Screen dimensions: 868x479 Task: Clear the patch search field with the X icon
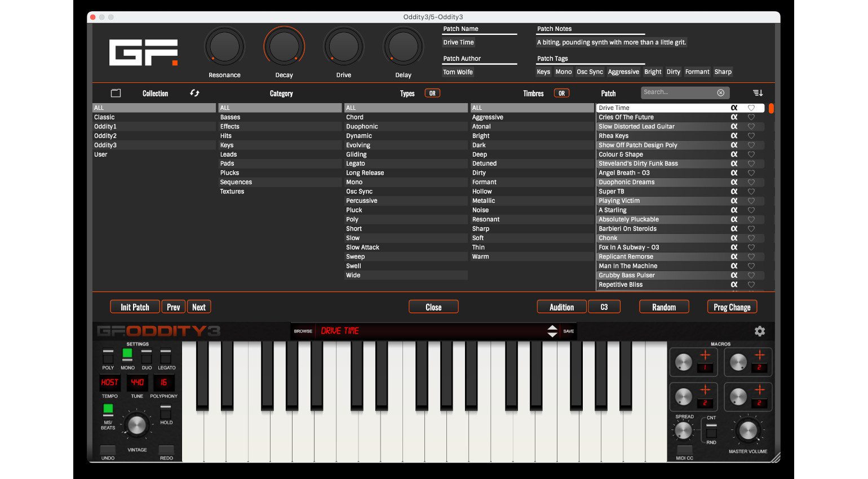720,92
